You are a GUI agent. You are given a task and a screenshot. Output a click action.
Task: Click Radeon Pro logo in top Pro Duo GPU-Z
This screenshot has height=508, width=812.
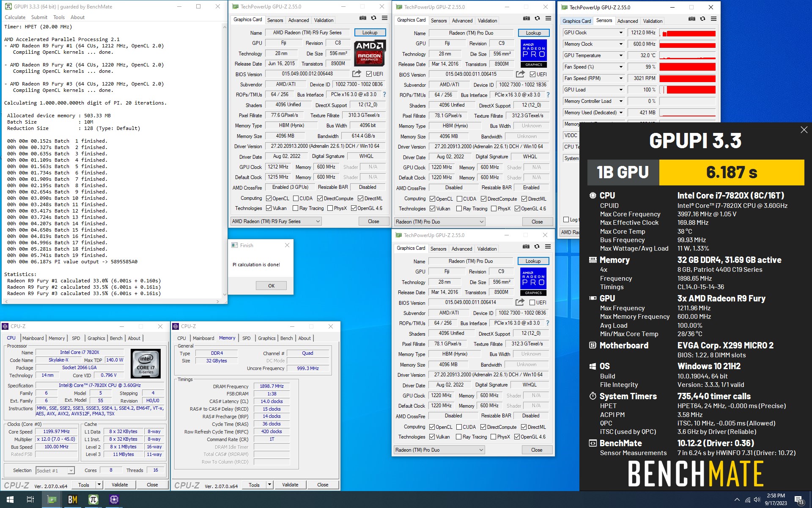click(533, 53)
